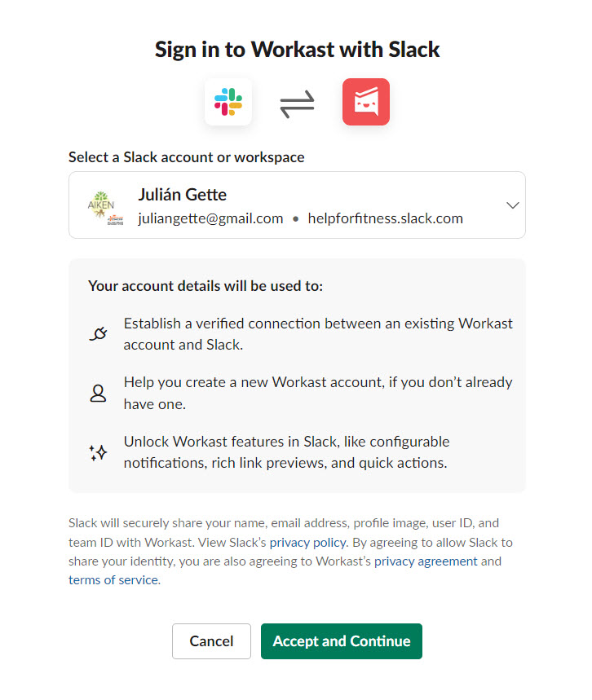
Task: Click the bidirectional arrows between Slack and Workast
Action: tap(297, 101)
